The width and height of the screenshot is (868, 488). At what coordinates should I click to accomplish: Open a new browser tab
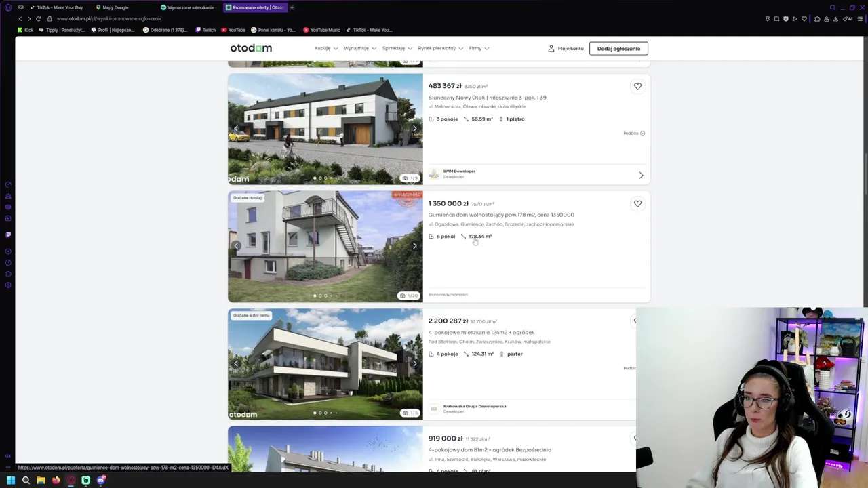pyautogui.click(x=292, y=7)
